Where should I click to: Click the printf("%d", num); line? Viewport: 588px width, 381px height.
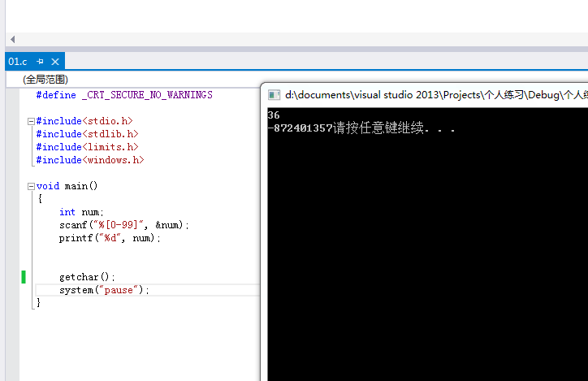(110, 238)
